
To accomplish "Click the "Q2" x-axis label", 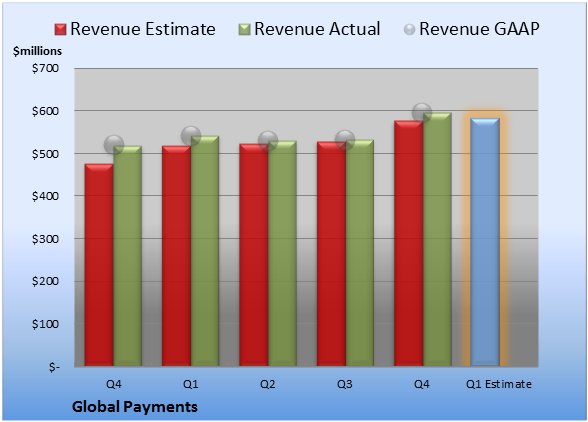I will (268, 384).
